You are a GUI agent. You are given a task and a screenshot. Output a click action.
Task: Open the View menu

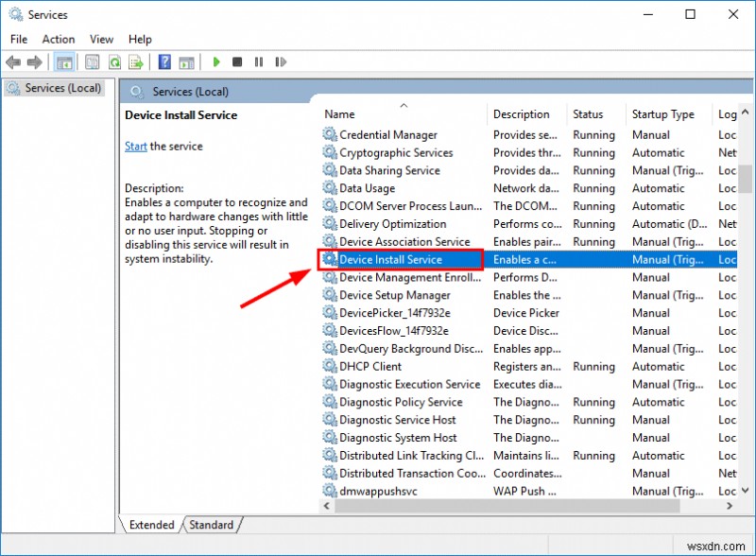[101, 39]
